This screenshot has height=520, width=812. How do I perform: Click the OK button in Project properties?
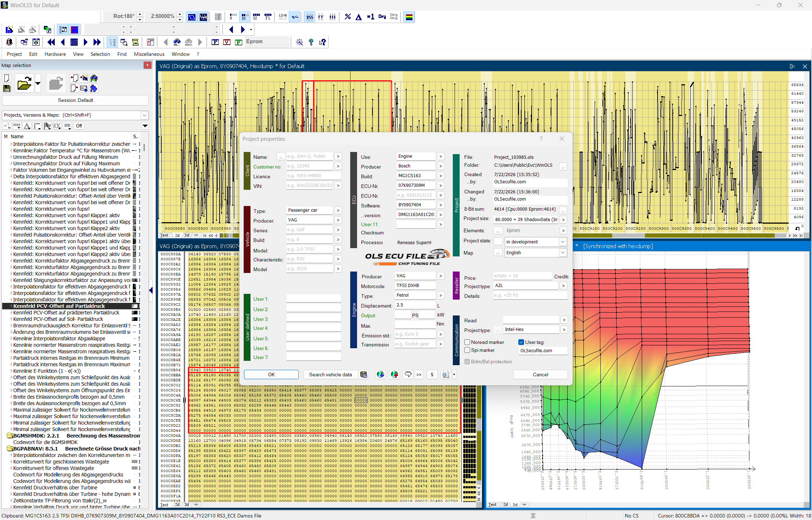[271, 375]
